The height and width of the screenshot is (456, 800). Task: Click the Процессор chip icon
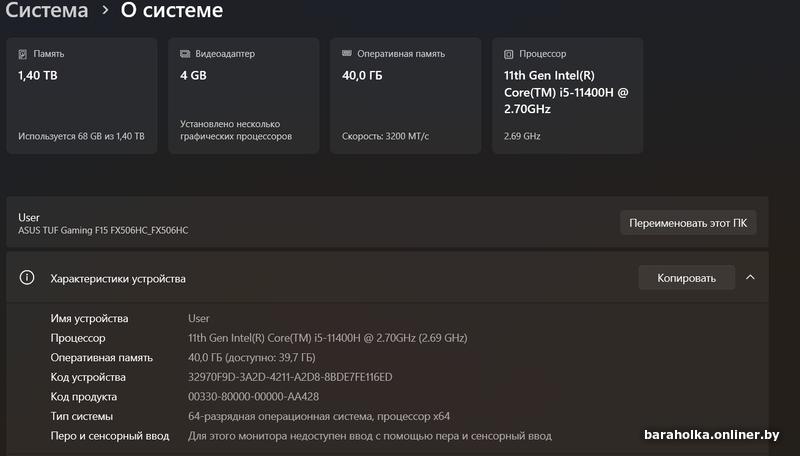point(509,54)
